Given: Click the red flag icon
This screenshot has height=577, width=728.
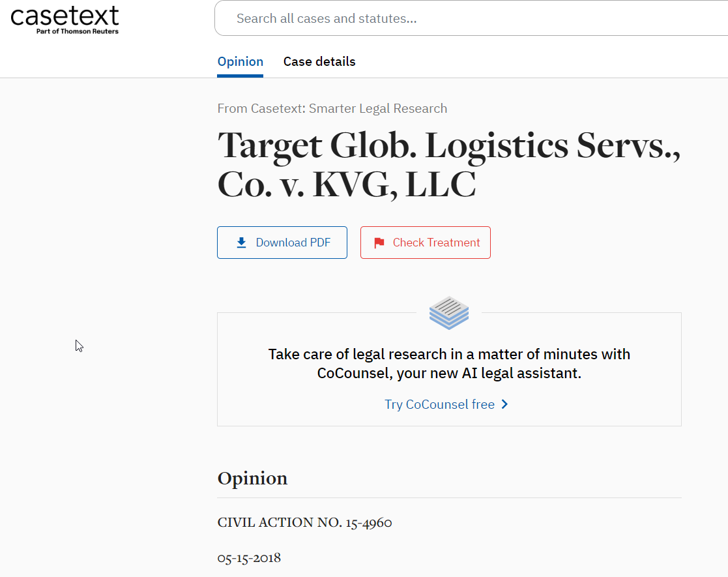Looking at the screenshot, I should tap(379, 243).
